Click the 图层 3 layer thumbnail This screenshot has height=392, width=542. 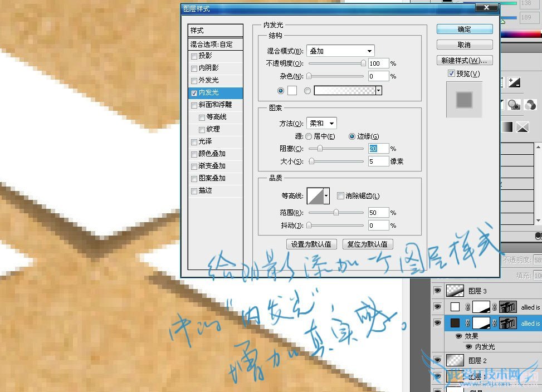455,291
